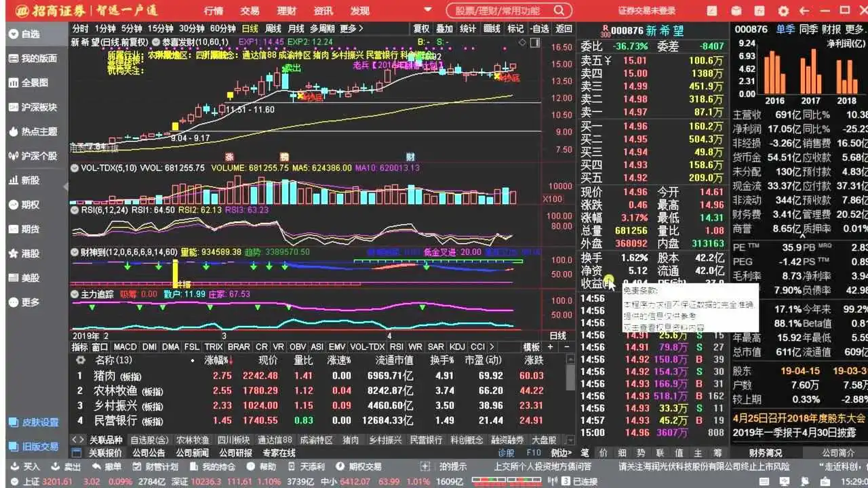868x488 pixels.
Task: Click the 诊股 link
Action: pos(507,453)
